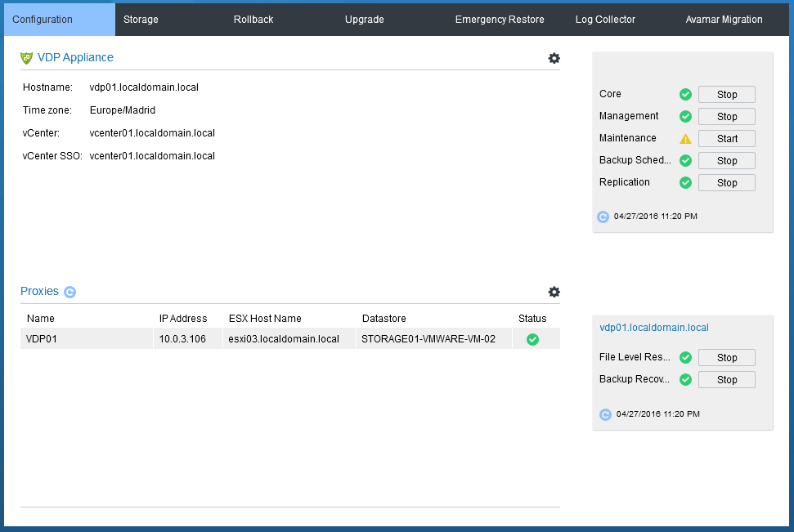Open the Rollback tab
Viewport: 794px width, 532px height.
[253, 20]
